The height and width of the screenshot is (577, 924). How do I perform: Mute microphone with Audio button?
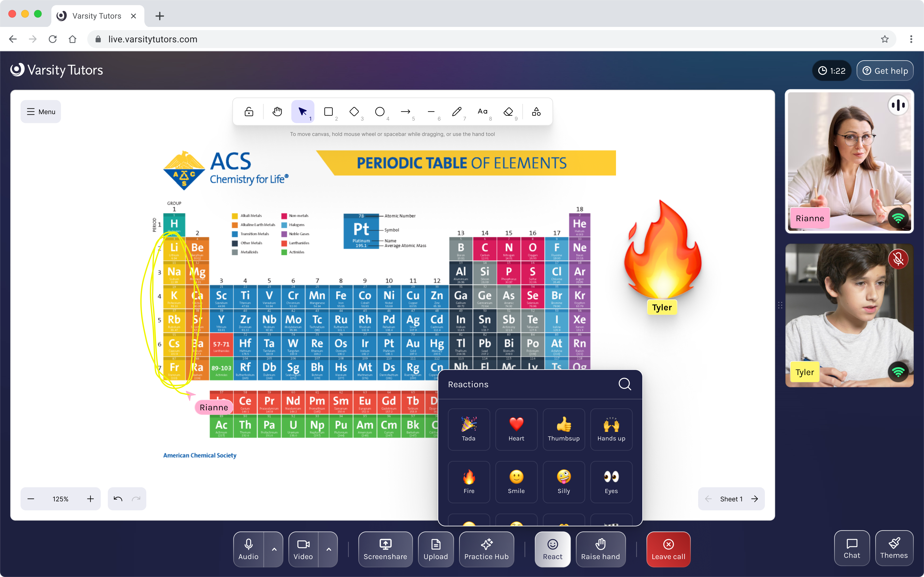[248, 549]
